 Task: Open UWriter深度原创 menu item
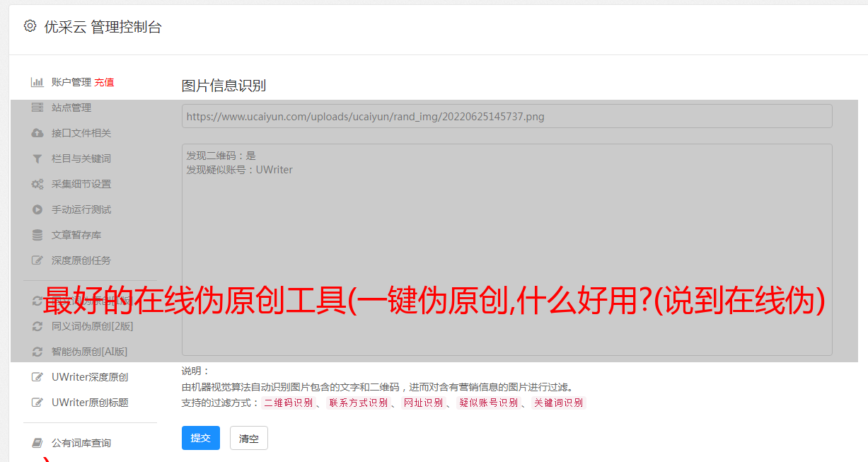coord(90,377)
